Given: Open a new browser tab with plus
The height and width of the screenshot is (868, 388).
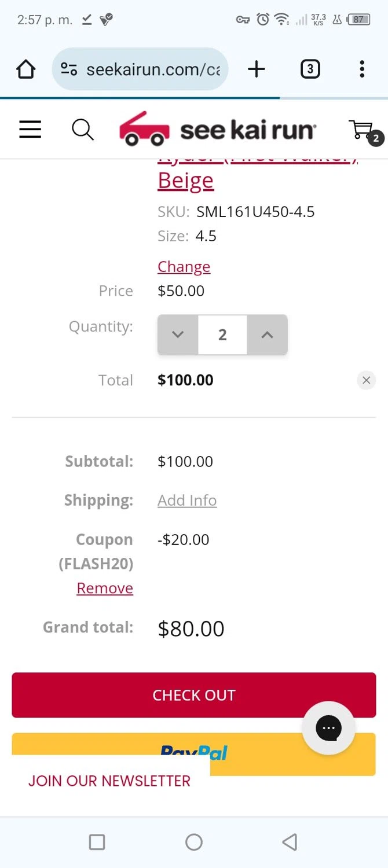Looking at the screenshot, I should coord(256,69).
